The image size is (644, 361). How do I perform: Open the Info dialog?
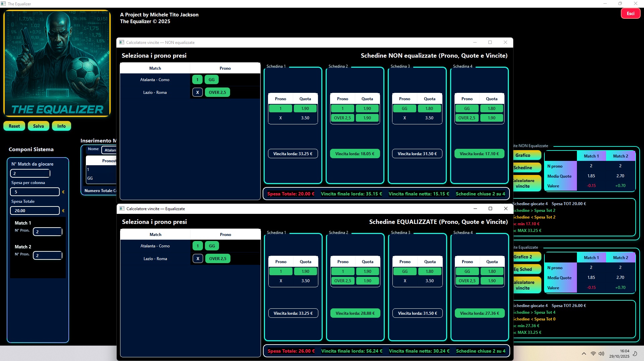(61, 126)
